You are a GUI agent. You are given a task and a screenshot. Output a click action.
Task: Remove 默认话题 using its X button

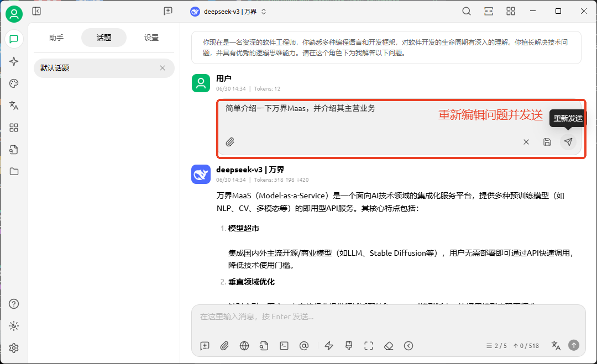tap(163, 68)
